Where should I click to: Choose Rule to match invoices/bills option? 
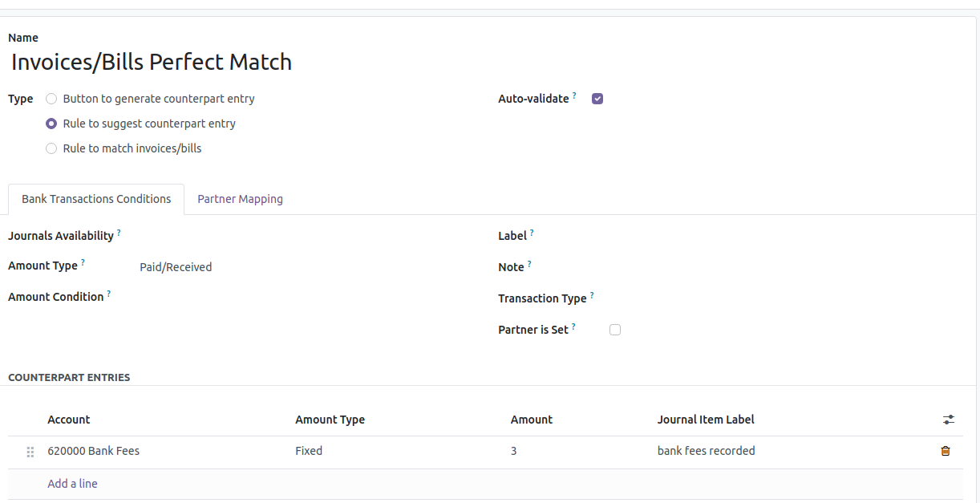(51, 148)
